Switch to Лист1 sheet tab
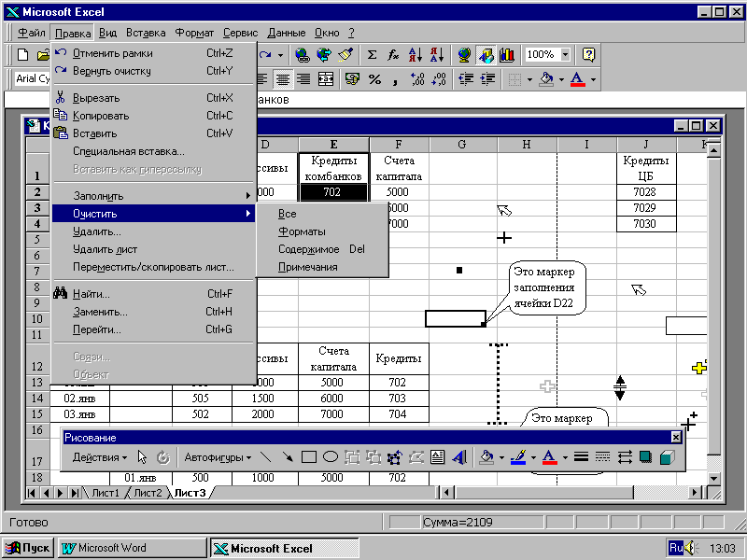747x560 pixels. click(106, 493)
